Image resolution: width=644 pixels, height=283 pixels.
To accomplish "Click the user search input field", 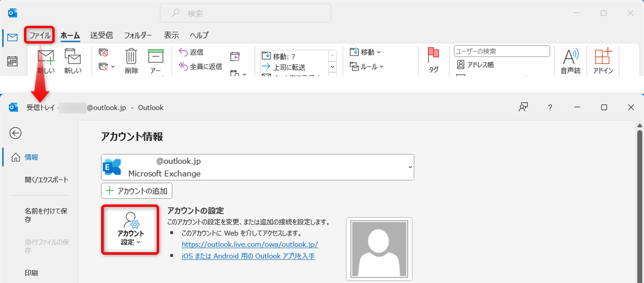I will [x=502, y=51].
